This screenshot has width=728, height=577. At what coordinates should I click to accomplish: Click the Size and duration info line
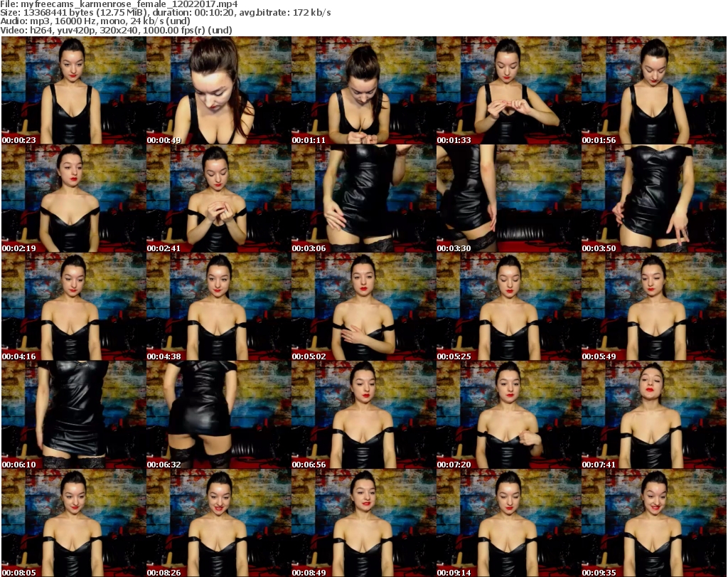coord(166,13)
